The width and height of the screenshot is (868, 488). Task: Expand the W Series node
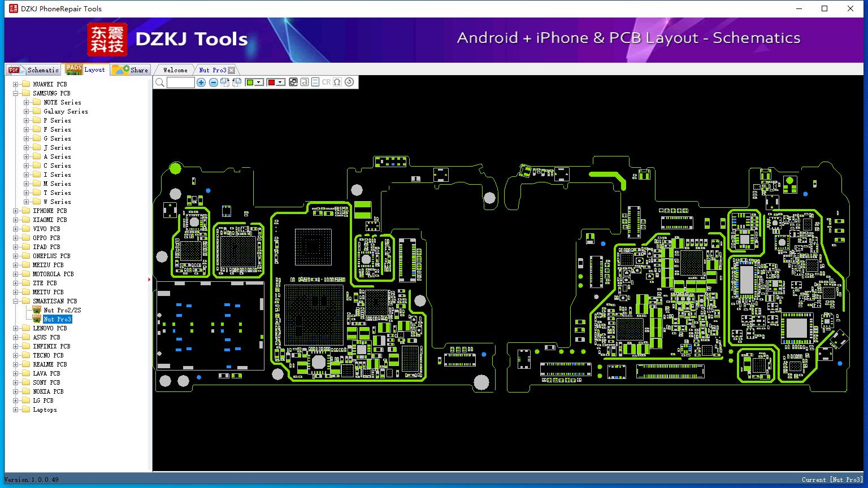pyautogui.click(x=27, y=202)
